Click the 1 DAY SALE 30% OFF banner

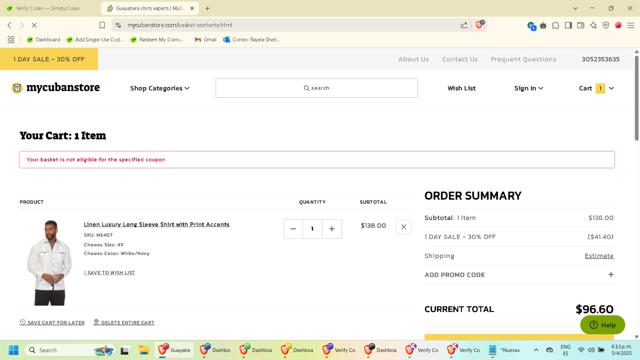pyautogui.click(x=49, y=59)
